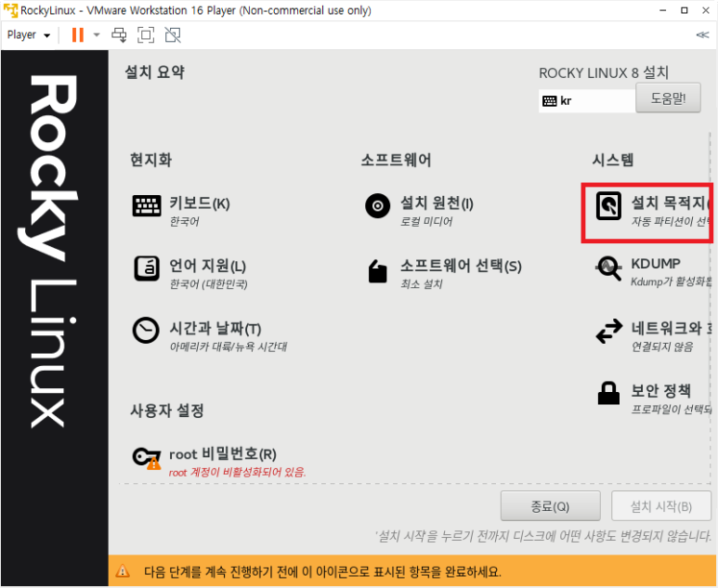Click the warning triangle in orange bar
718x588 pixels.
[x=123, y=571]
